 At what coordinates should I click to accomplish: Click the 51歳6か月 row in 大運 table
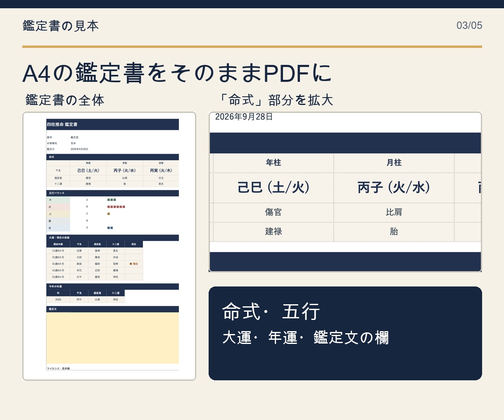coord(95,277)
